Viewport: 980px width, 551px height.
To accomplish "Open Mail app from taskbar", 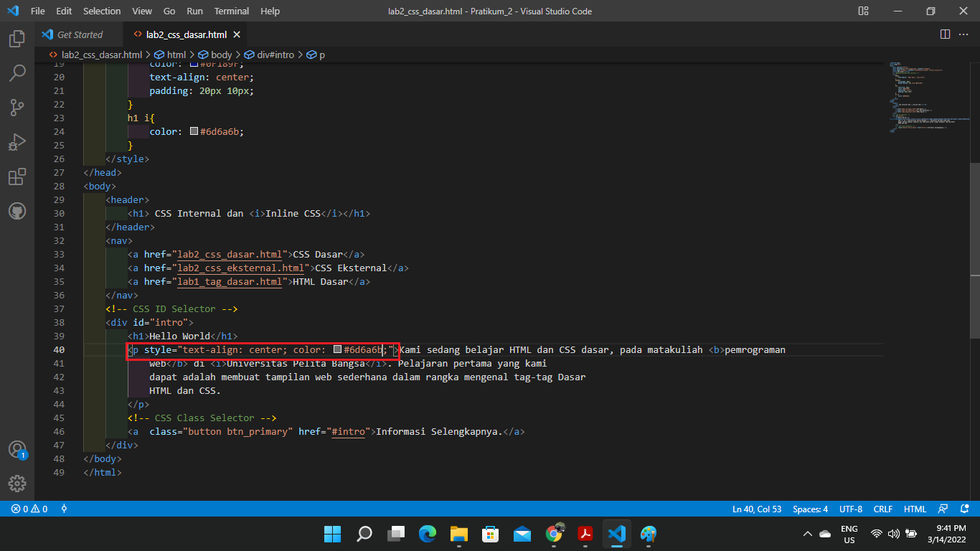I will [x=522, y=534].
